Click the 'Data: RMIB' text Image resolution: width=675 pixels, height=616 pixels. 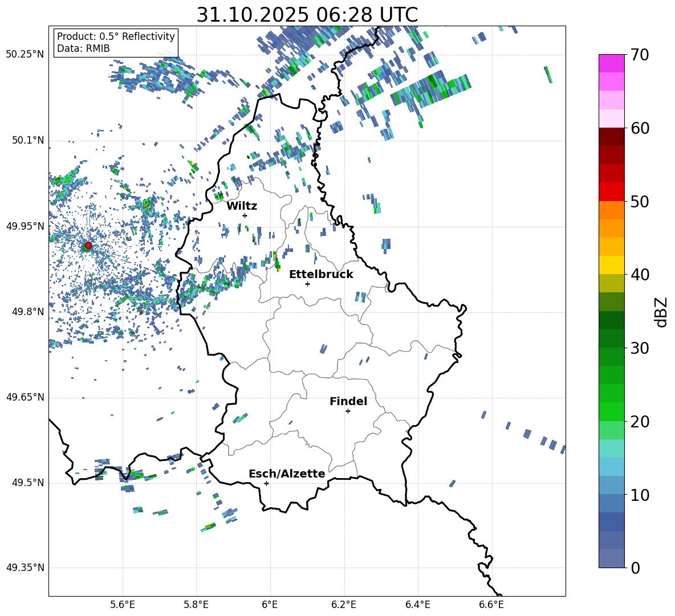[x=83, y=48]
